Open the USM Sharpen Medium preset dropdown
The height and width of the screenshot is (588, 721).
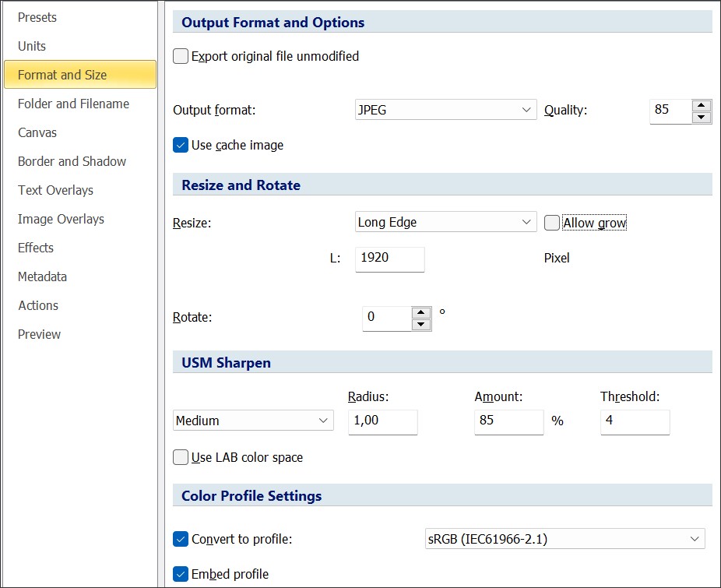253,420
